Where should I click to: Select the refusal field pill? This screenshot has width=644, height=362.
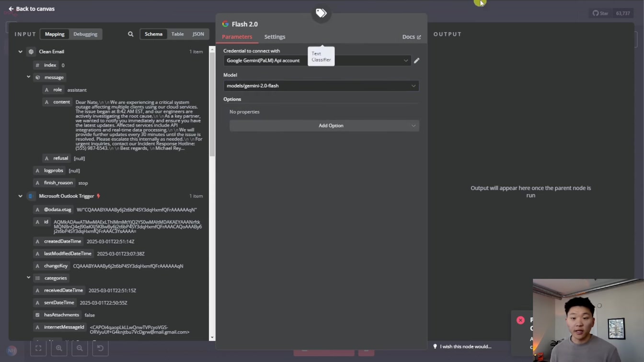[x=57, y=158]
